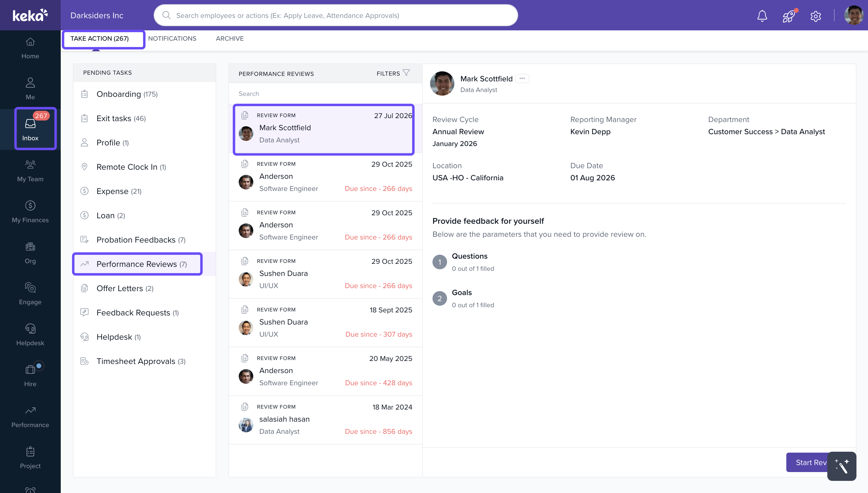
Task: Select Feedback Requests (1) pending task
Action: (144, 313)
